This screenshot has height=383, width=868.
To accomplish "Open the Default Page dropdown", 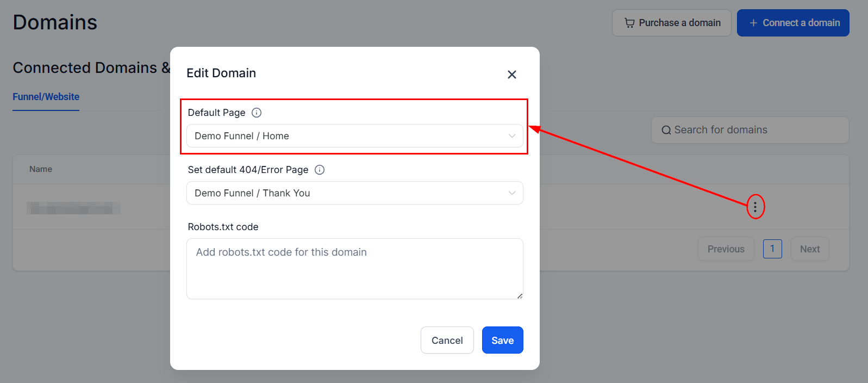I will click(x=354, y=136).
